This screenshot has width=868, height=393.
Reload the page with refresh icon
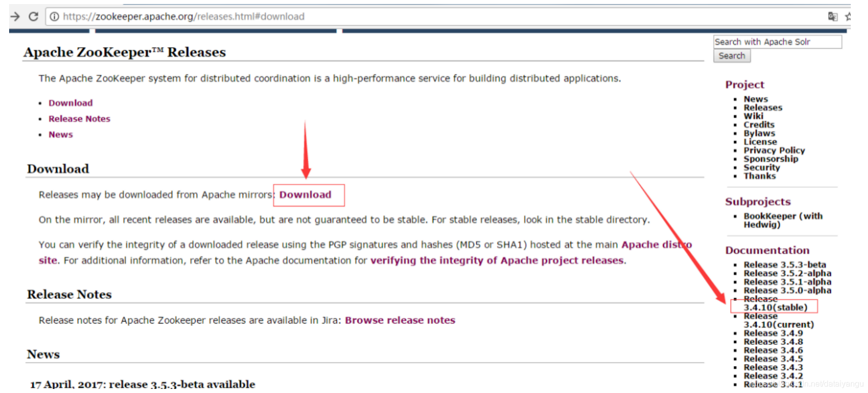(x=33, y=17)
